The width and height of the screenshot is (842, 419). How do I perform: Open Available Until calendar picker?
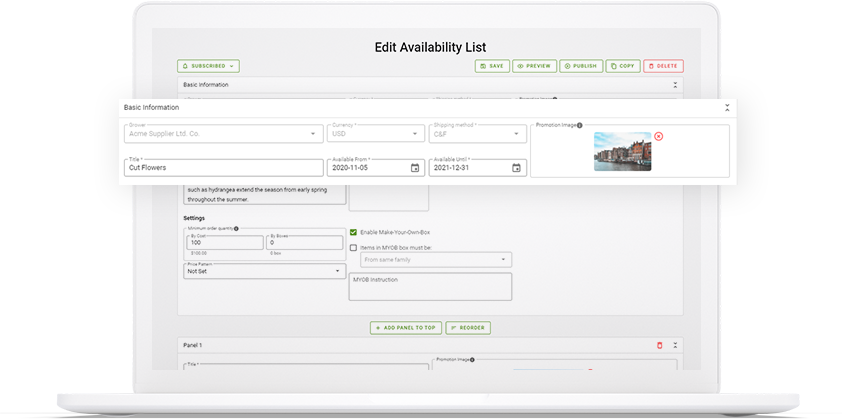click(x=516, y=168)
